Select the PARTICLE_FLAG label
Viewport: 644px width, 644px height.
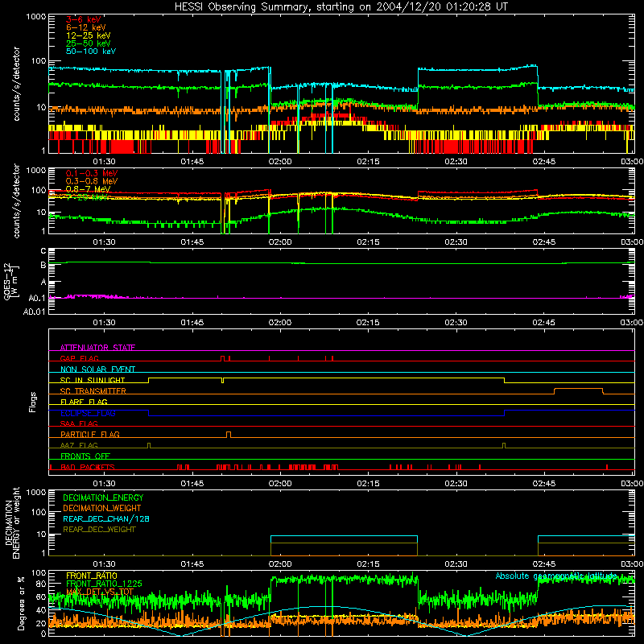tap(90, 434)
